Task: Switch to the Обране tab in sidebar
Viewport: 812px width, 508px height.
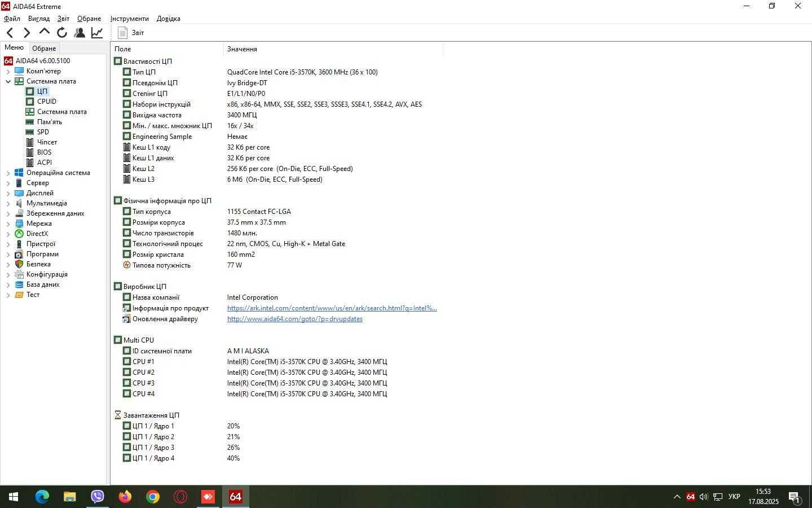Action: [x=44, y=48]
